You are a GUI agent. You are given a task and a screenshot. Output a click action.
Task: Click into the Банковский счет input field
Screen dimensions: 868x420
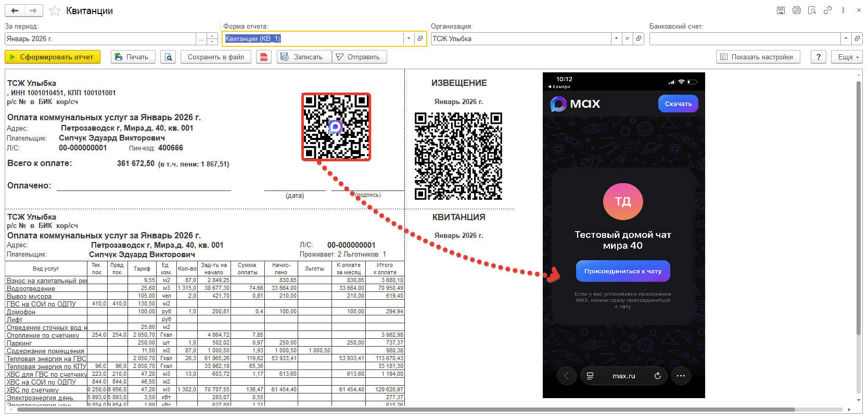744,39
